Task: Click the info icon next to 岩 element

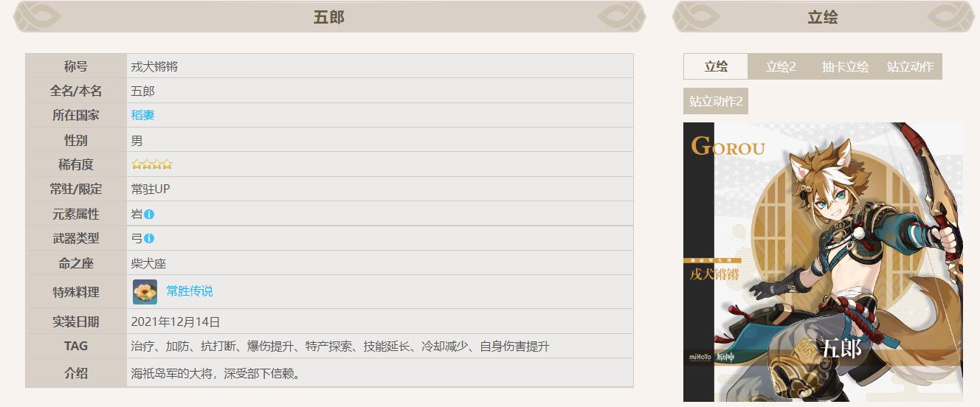Action: (149, 215)
